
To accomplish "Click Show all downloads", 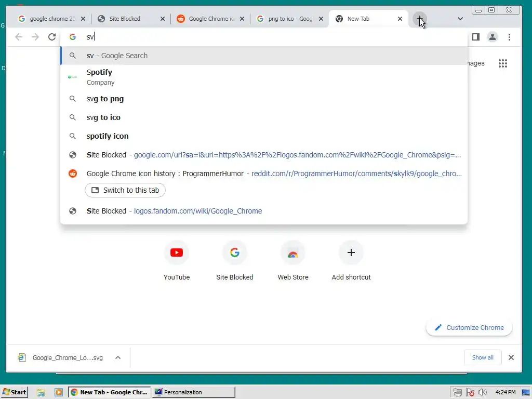I will (483, 357).
